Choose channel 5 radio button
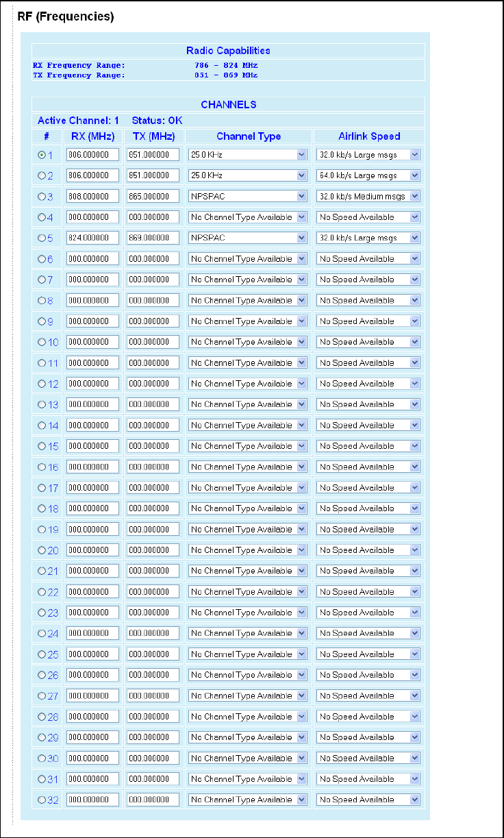Screen dimensions: 504x838 click(x=41, y=238)
